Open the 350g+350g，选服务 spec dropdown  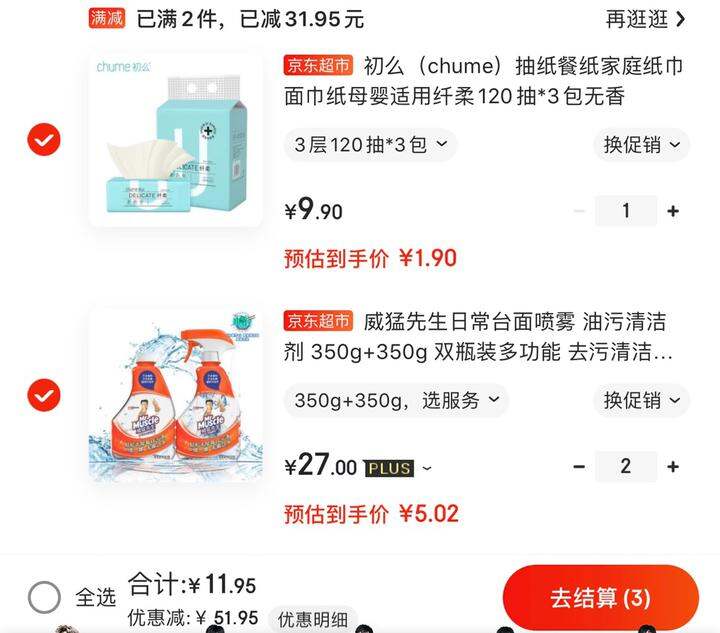(396, 401)
